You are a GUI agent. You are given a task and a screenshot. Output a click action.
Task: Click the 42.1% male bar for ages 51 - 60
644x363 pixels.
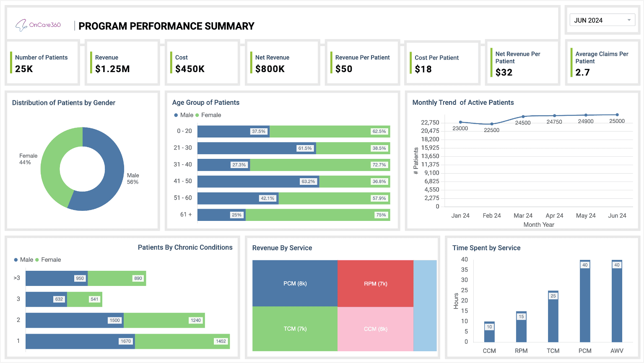tap(238, 198)
